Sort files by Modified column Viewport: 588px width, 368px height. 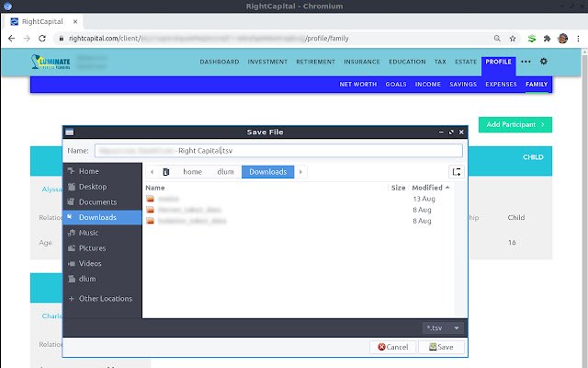431,188
